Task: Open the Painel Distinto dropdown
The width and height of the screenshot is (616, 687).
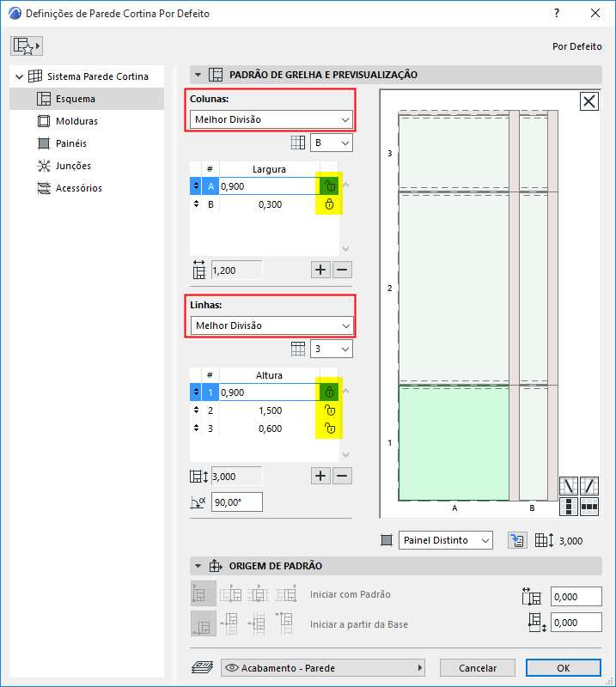Action: tap(445, 540)
